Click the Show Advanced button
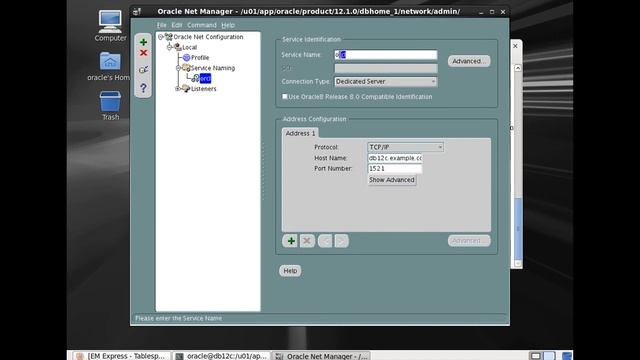The height and width of the screenshot is (360, 640). click(392, 180)
